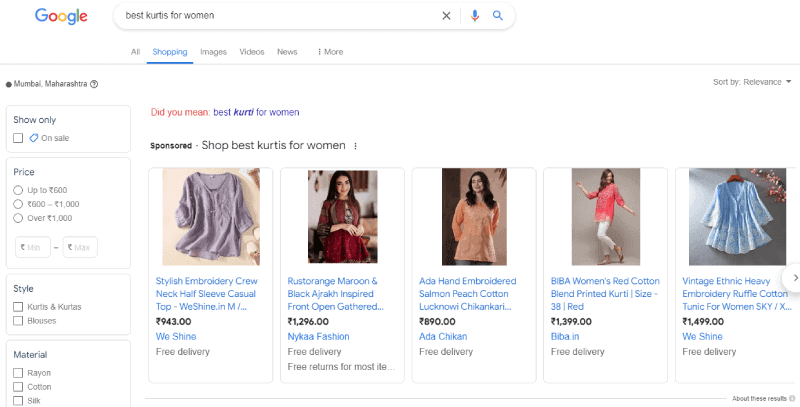Open the location help question icon
The height and width of the screenshot is (407, 800).
pyautogui.click(x=94, y=84)
